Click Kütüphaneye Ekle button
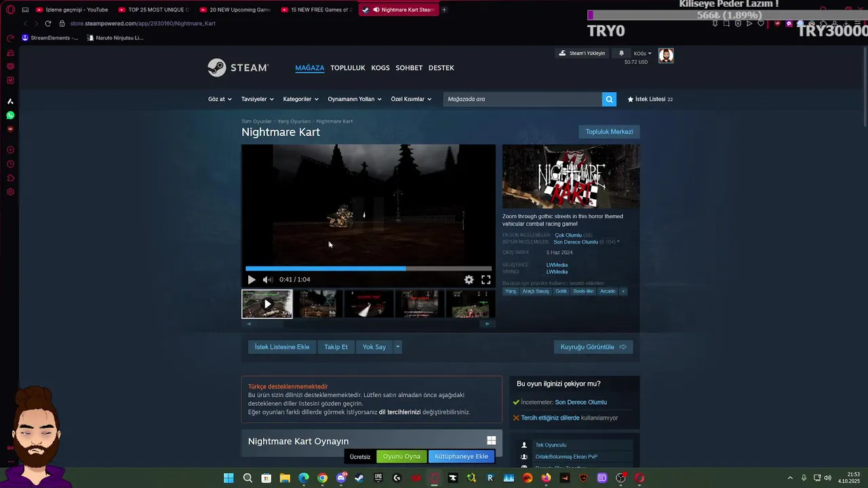 [x=461, y=456]
